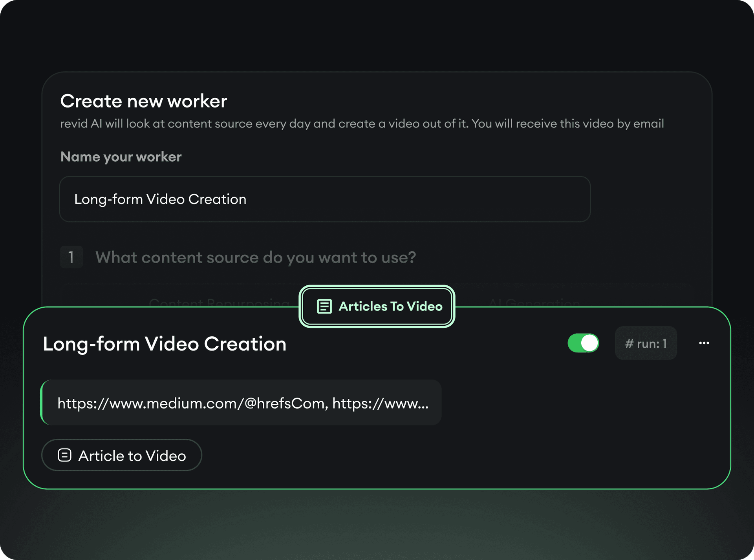The image size is (754, 560).
Task: Click the truncated second URL in source field
Action: (380, 403)
